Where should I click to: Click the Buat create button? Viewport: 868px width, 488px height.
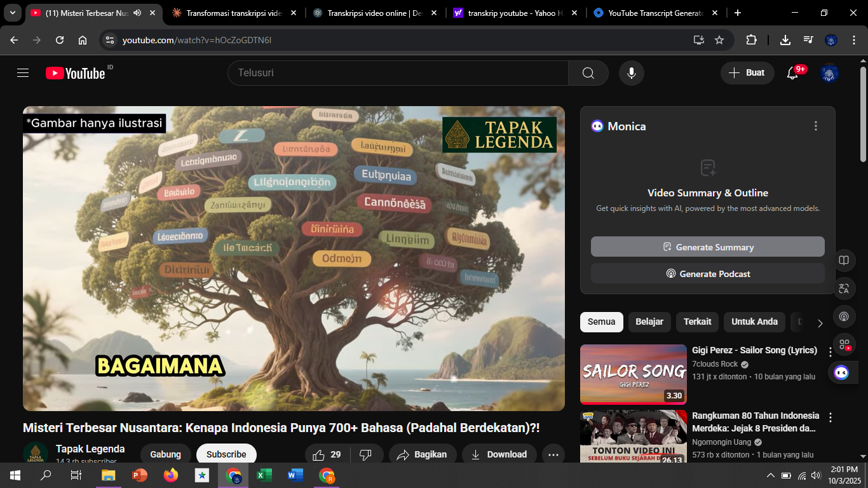click(x=747, y=73)
